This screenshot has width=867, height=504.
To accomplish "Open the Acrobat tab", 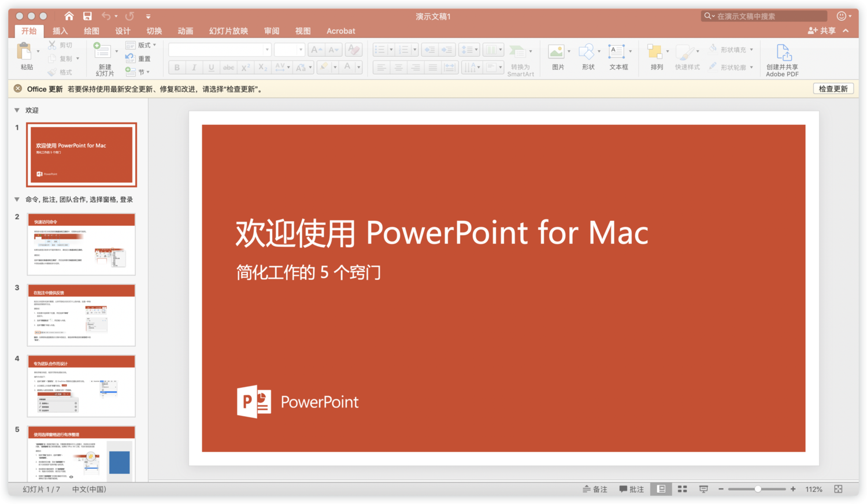I will tap(340, 31).
